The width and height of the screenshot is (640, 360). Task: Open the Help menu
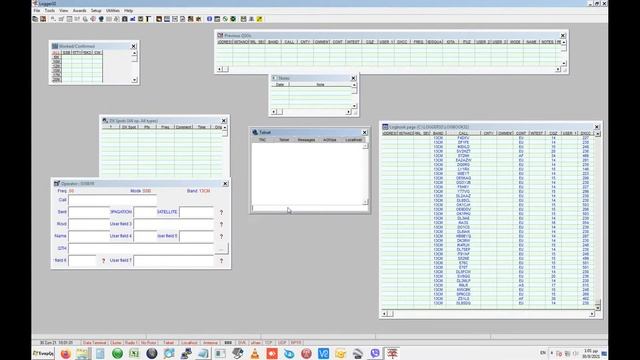[129, 11]
